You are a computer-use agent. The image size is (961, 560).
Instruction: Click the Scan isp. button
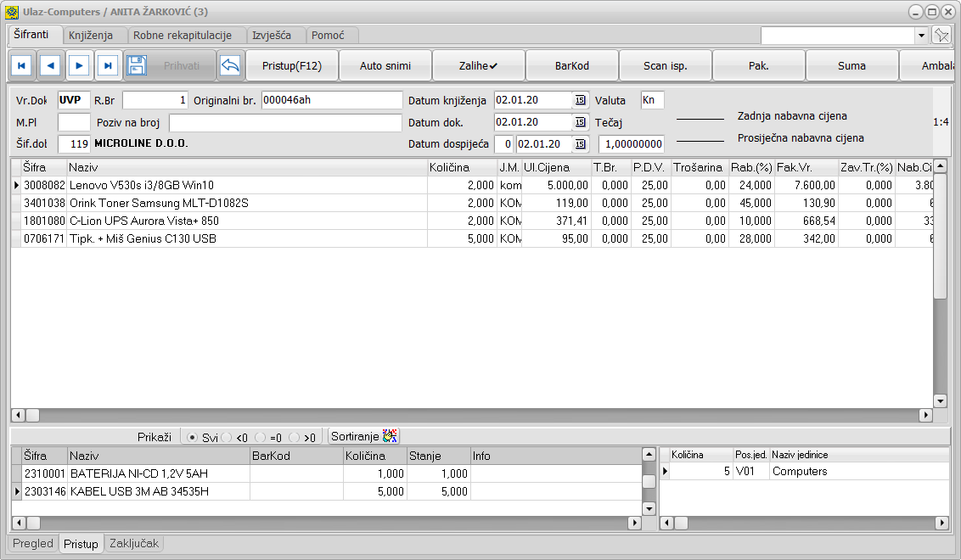tap(665, 65)
